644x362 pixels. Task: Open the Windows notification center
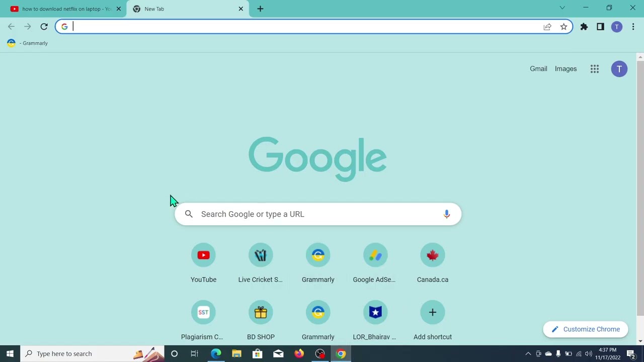631,353
